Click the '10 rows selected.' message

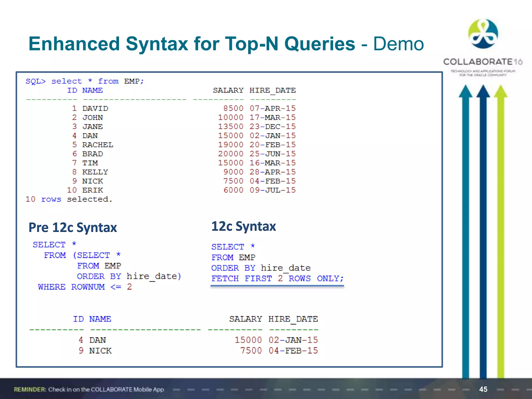click(x=69, y=199)
